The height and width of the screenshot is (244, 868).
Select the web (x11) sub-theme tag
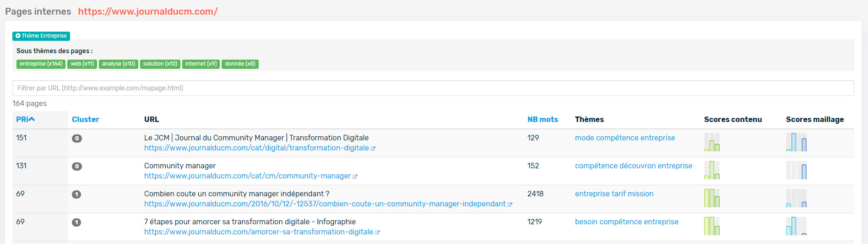click(82, 64)
